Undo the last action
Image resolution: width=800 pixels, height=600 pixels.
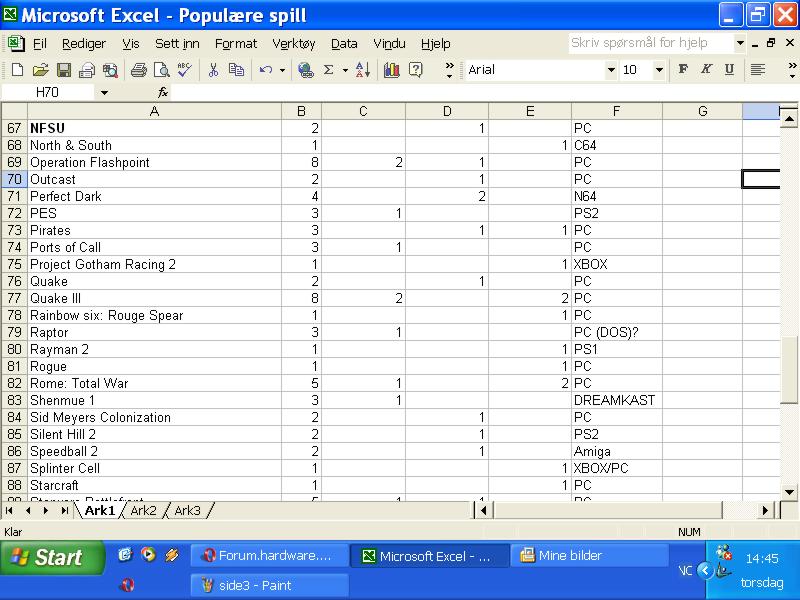[x=266, y=70]
